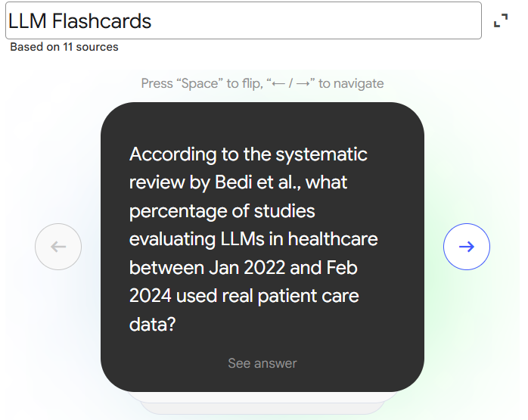Go to the next flashcard arrow
This screenshot has width=528, height=420.
(467, 247)
